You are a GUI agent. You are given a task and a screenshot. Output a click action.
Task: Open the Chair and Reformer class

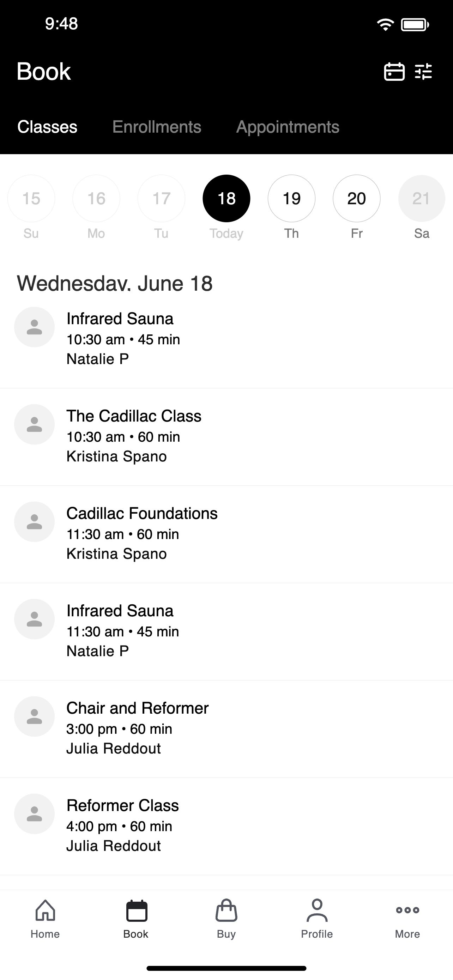(226, 729)
